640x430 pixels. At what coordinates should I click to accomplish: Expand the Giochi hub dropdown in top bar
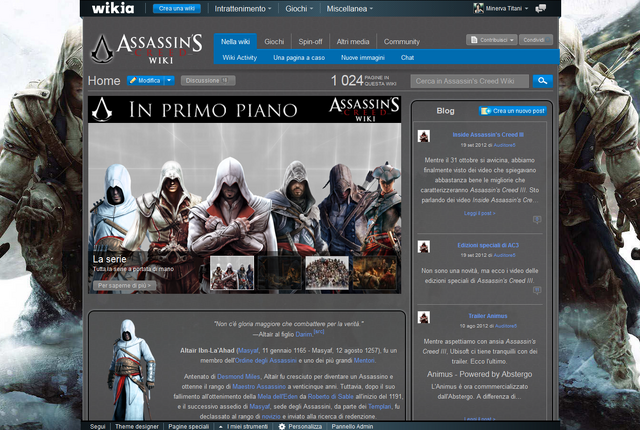[x=299, y=9]
